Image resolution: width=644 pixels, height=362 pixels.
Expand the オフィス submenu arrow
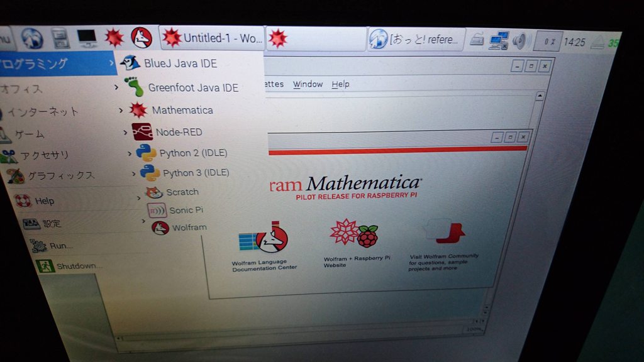point(116,87)
